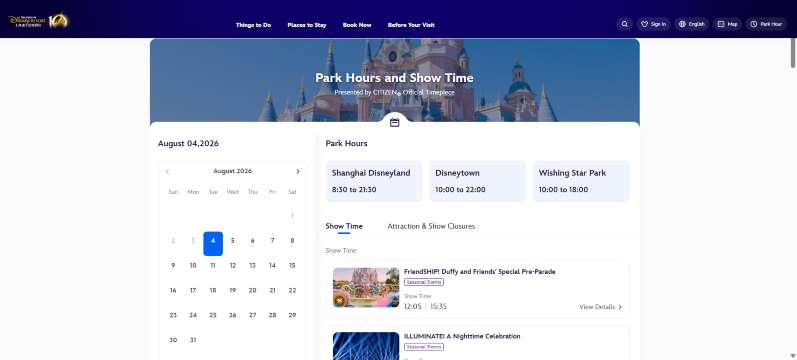Image resolution: width=797 pixels, height=360 pixels.
Task: Switch to Attraction & Show Closures tab
Action: click(431, 226)
